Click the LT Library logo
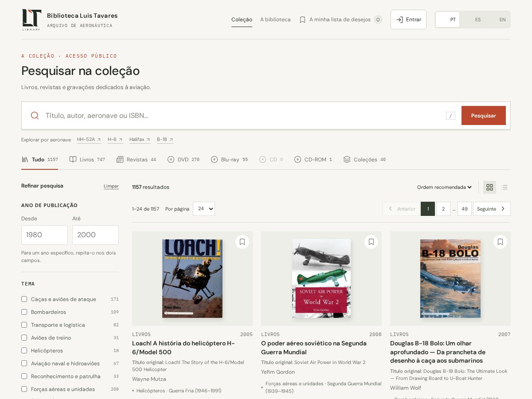This screenshot has width=532, height=399. point(31,20)
